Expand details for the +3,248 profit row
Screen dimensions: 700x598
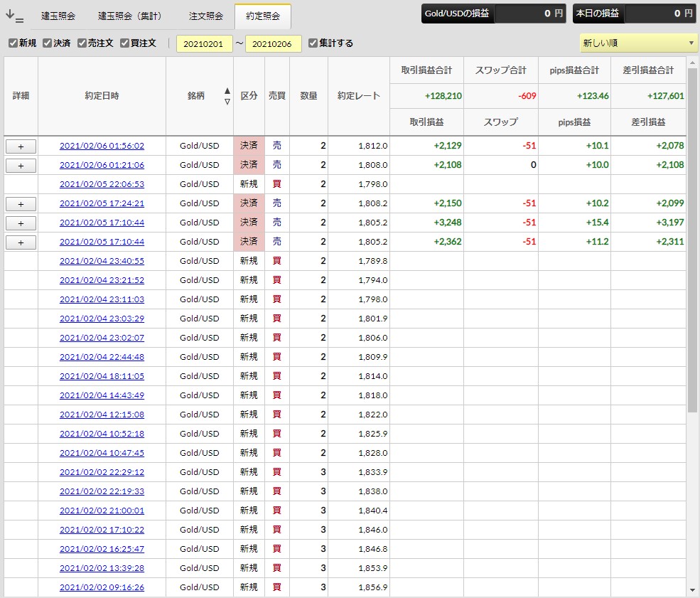coord(21,223)
